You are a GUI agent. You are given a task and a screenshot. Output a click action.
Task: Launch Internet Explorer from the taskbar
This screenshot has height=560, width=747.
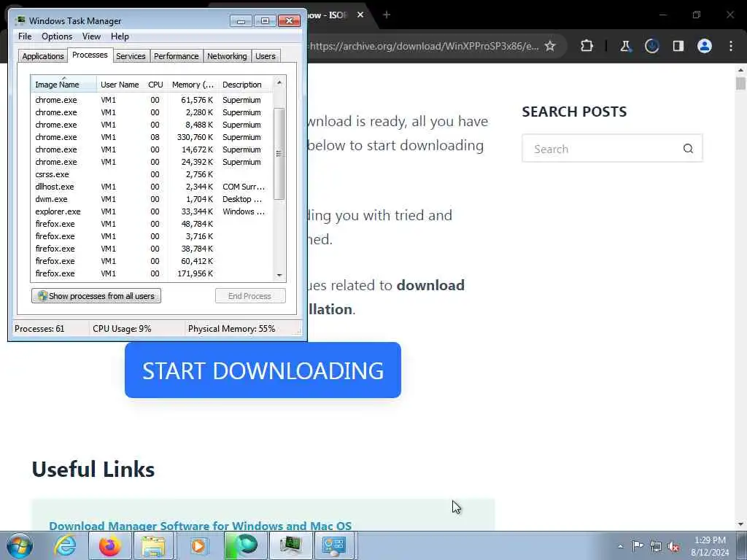[65, 545]
